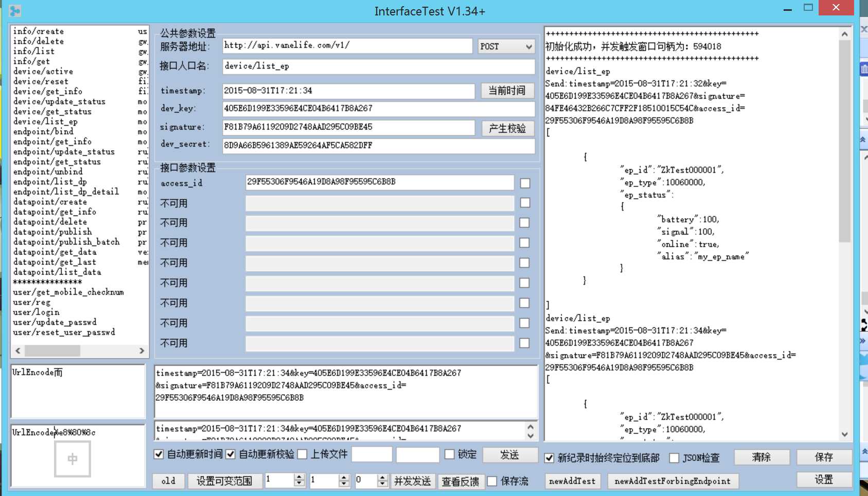Decrease the third numeric stepper value
The image size is (868, 496).
[382, 484]
